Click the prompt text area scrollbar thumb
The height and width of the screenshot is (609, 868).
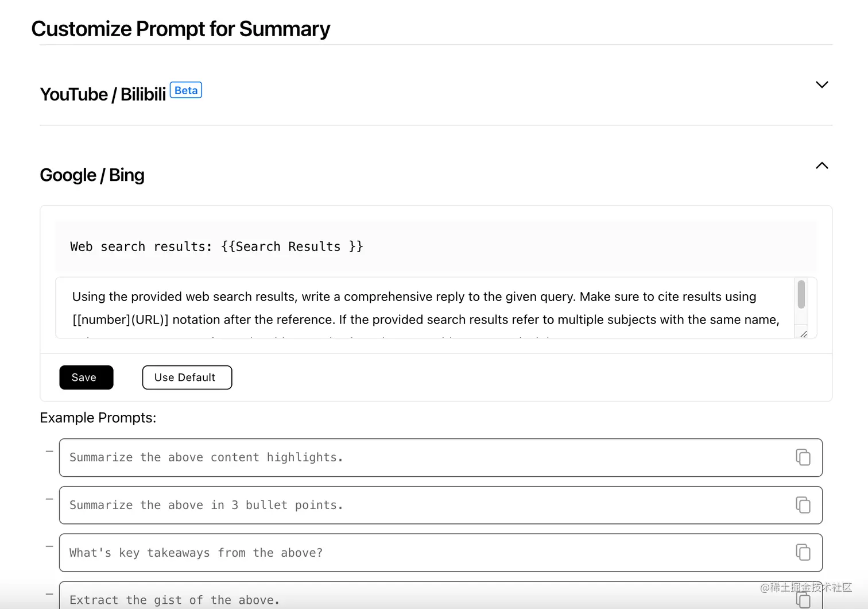tap(801, 294)
